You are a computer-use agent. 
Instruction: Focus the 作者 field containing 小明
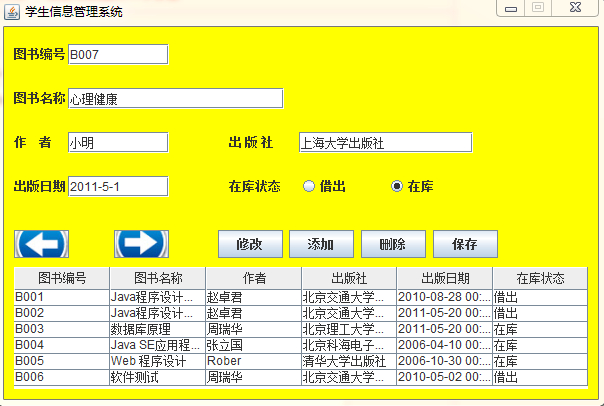pyautogui.click(x=118, y=143)
